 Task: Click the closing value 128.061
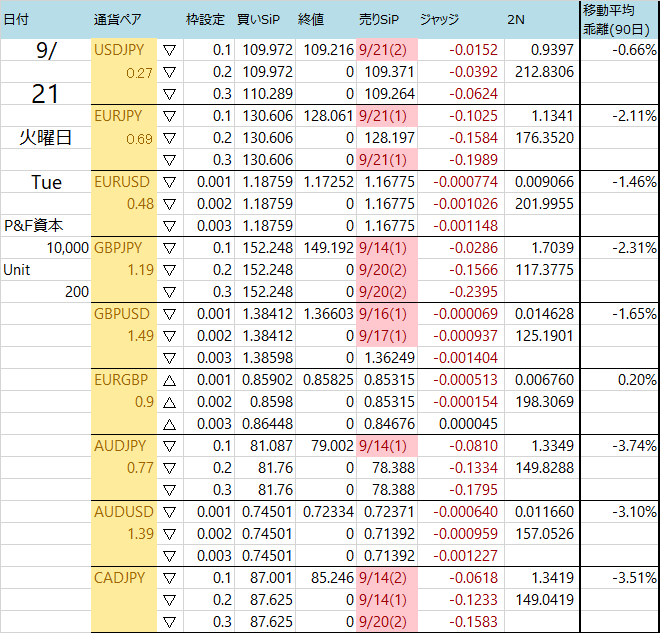328,116
